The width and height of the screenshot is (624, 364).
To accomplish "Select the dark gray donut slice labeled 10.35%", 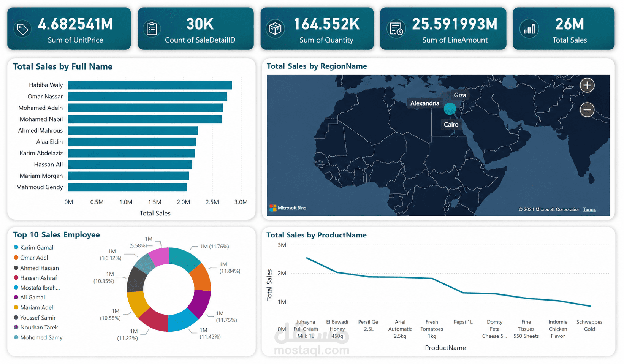I will 136,279.
